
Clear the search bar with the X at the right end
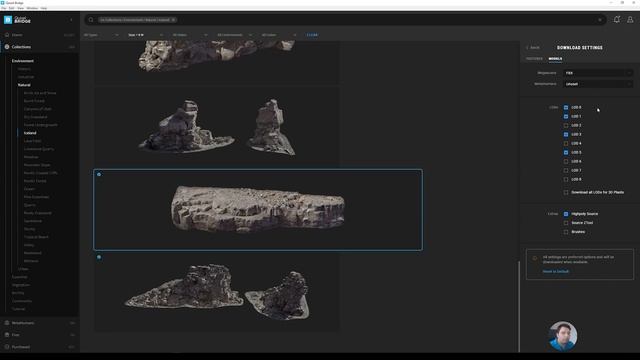[600, 20]
